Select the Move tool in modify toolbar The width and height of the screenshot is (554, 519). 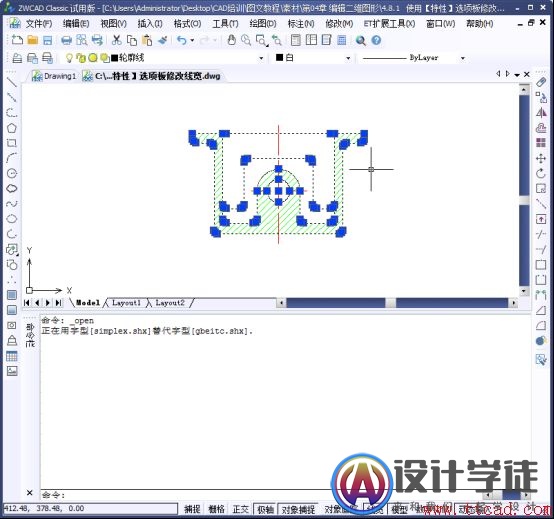click(541, 158)
